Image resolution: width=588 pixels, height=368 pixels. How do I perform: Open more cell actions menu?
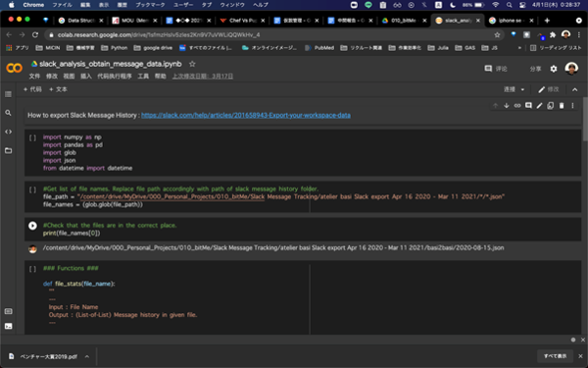coord(572,106)
